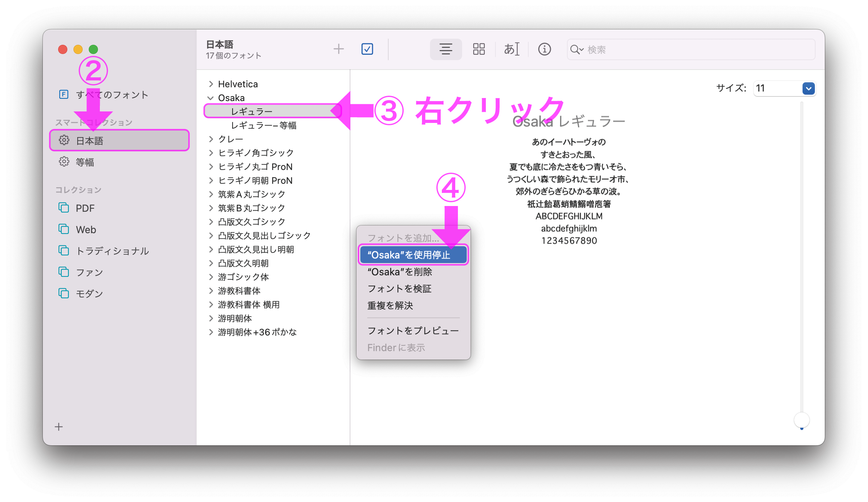Screen dimensions: 868x502
Task: Open the size dropdown arrow
Action: tap(808, 88)
